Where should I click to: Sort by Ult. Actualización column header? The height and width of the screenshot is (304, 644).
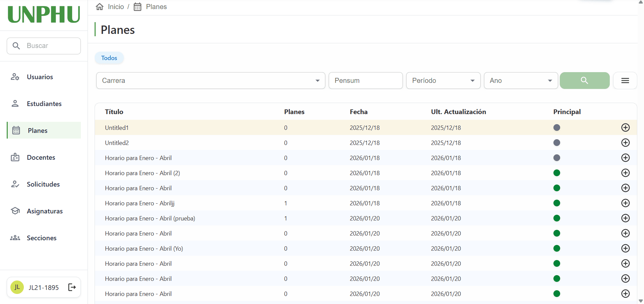coord(459,112)
